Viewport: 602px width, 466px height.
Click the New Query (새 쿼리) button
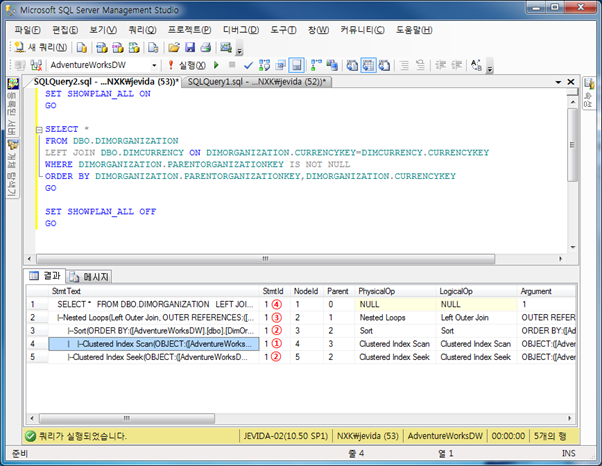point(40,47)
